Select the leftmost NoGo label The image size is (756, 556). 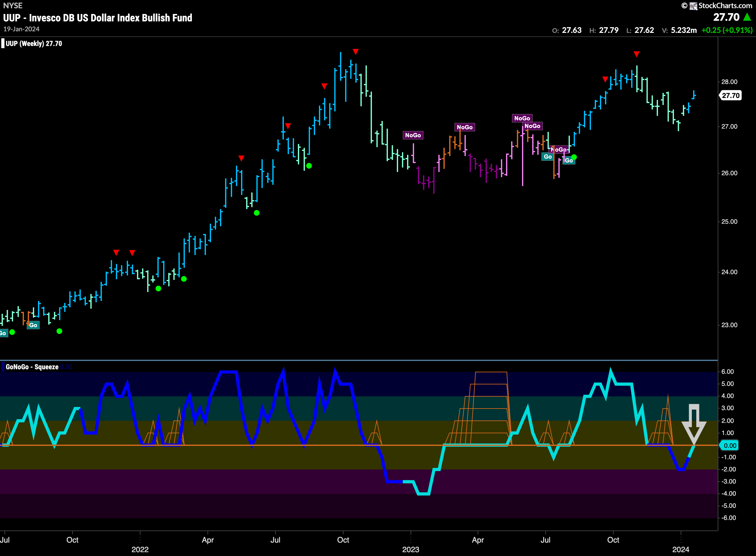point(413,135)
